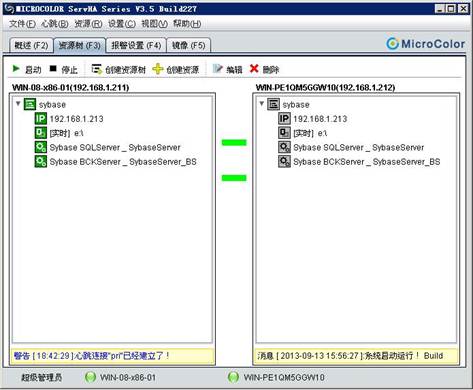The width and height of the screenshot is (473, 390).
Task: Switch to the 概述 (F2) tab
Action: 31,45
